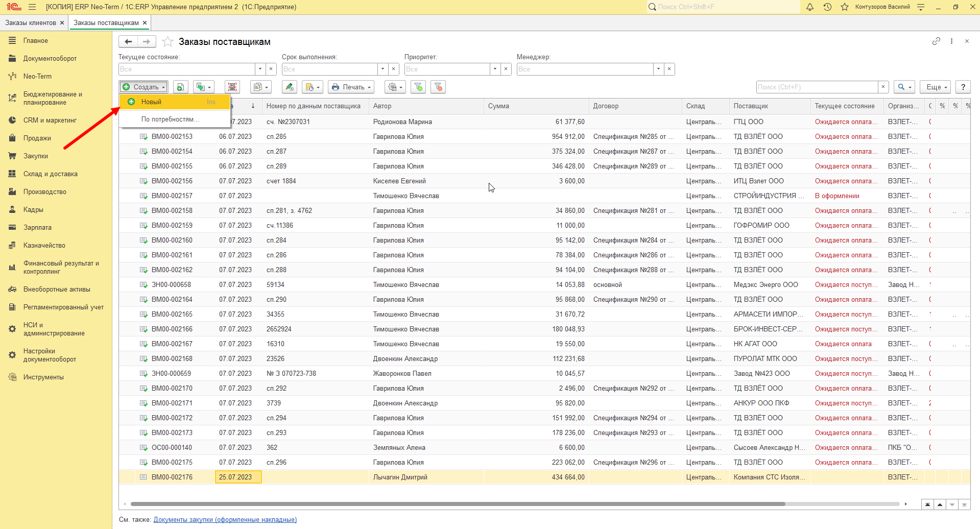The width and height of the screenshot is (980, 529).
Task: Open the magnifier search options dropdown
Action: tap(904, 87)
